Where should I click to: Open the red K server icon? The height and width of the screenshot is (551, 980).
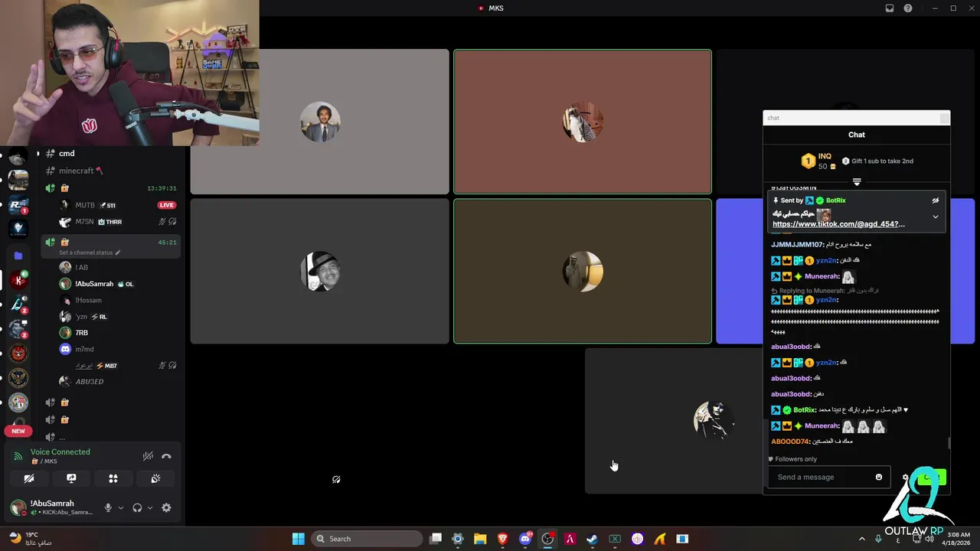[18, 279]
